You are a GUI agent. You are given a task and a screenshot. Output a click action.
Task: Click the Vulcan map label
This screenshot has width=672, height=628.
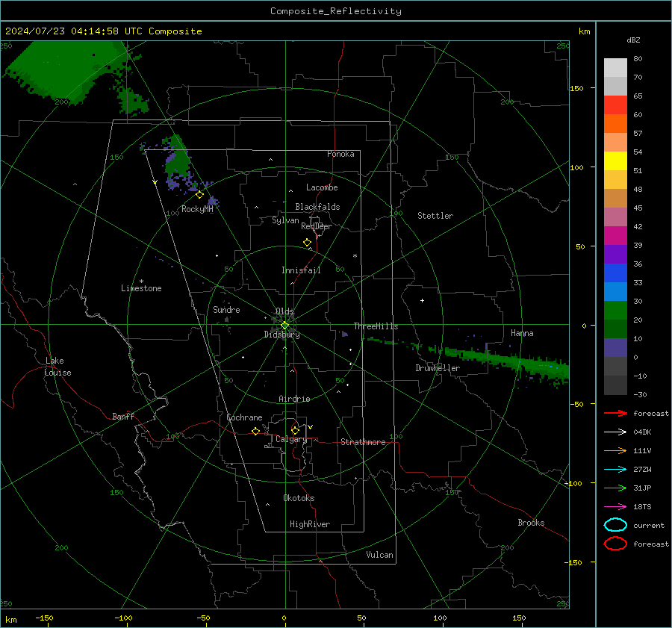(x=380, y=555)
